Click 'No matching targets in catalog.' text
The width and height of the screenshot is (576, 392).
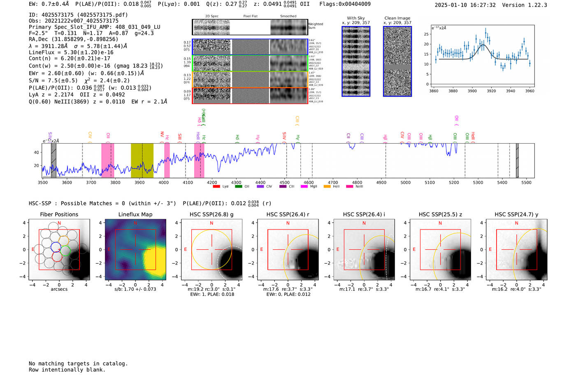tap(78, 364)
